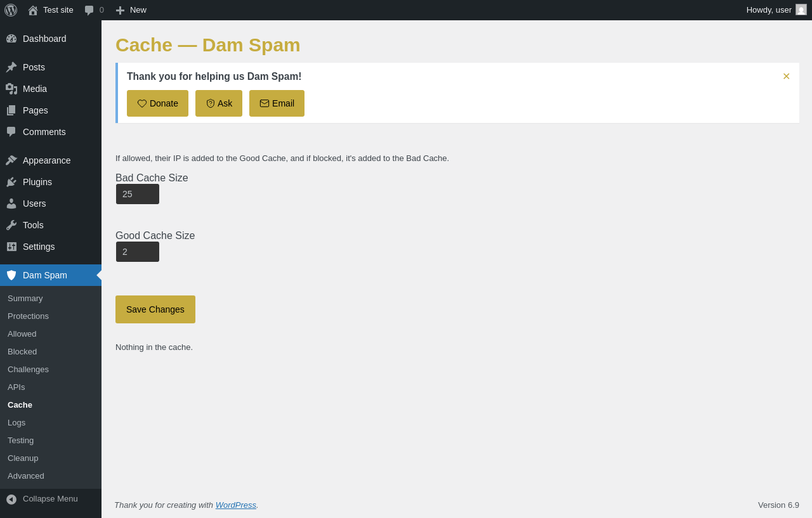Click the Donate button
Viewport: 812px width, 518px height.
[x=157, y=103]
